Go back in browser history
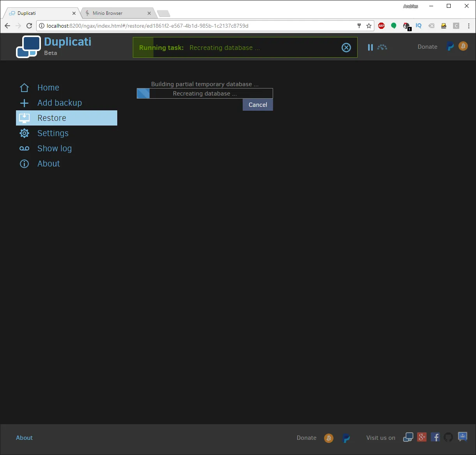Screen dimensions: 476x455 point(7,26)
